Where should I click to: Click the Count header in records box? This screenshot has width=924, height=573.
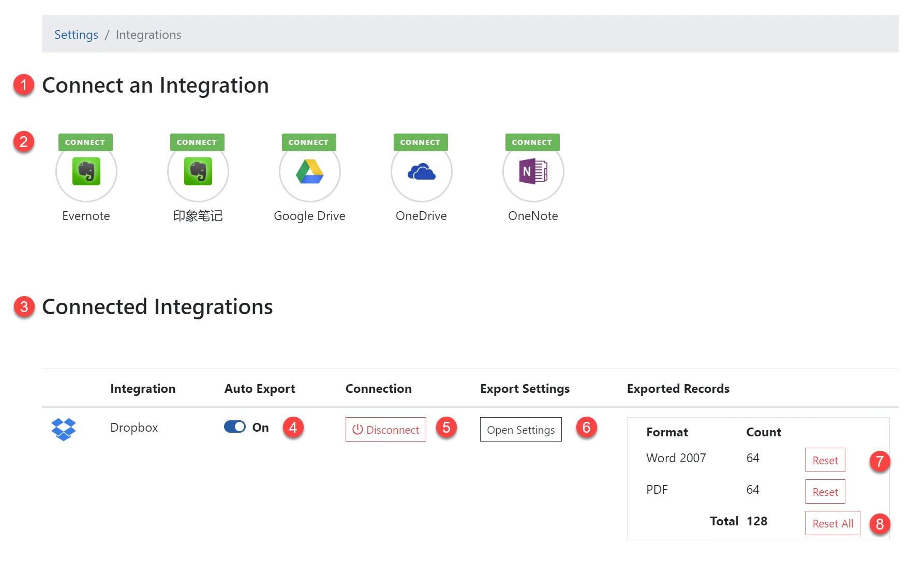point(764,432)
